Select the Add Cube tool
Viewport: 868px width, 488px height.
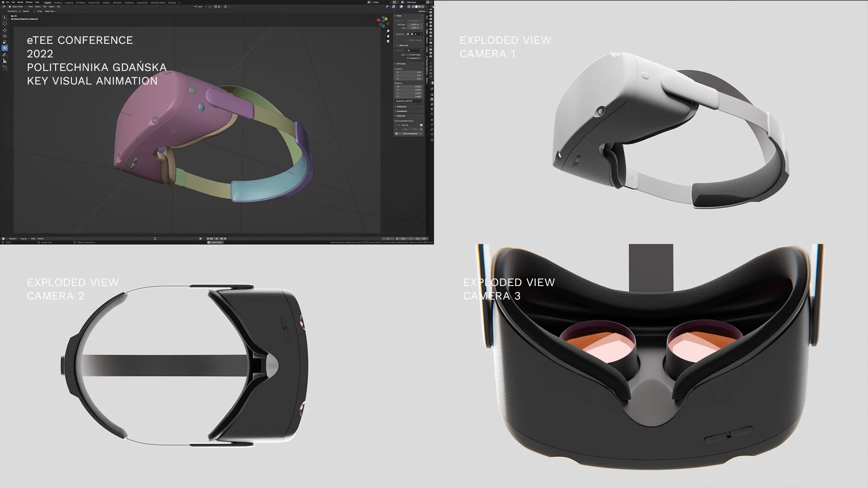[5, 68]
